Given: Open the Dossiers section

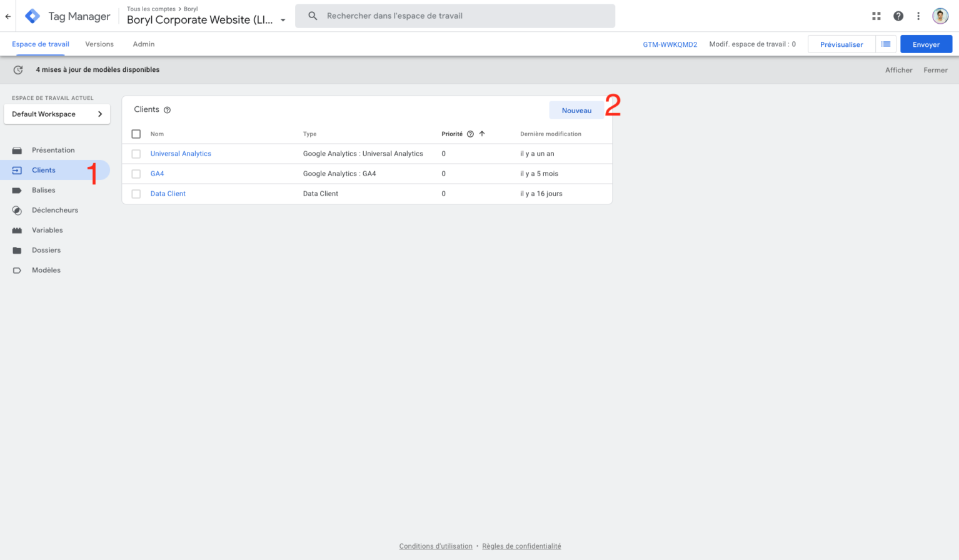Looking at the screenshot, I should [46, 250].
